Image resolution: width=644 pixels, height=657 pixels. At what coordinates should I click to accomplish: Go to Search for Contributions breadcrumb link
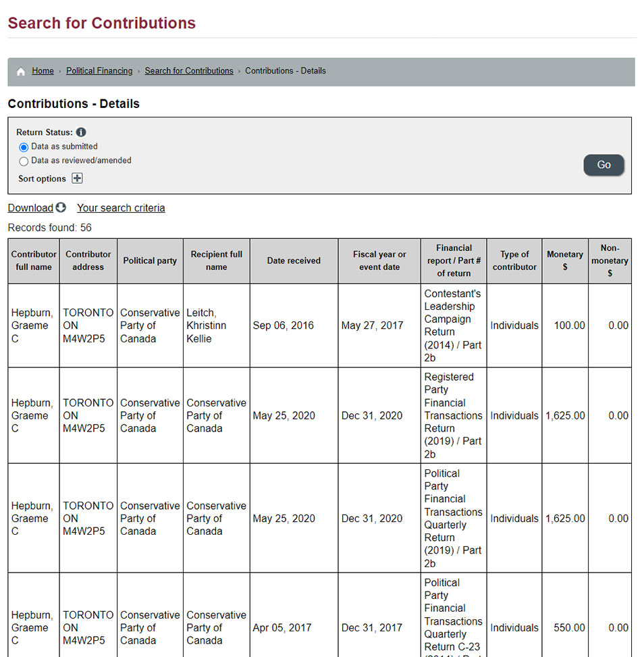tap(189, 71)
